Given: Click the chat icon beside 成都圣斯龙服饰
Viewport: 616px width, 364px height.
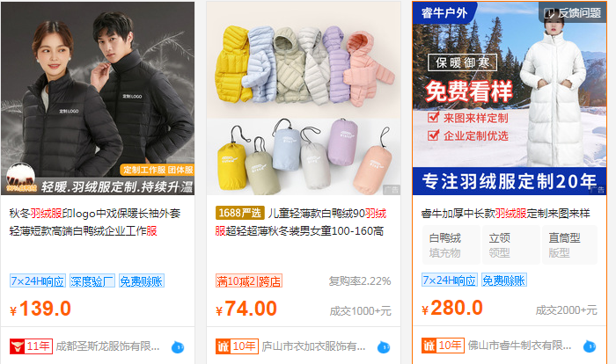Looking at the screenshot, I should click(x=178, y=347).
